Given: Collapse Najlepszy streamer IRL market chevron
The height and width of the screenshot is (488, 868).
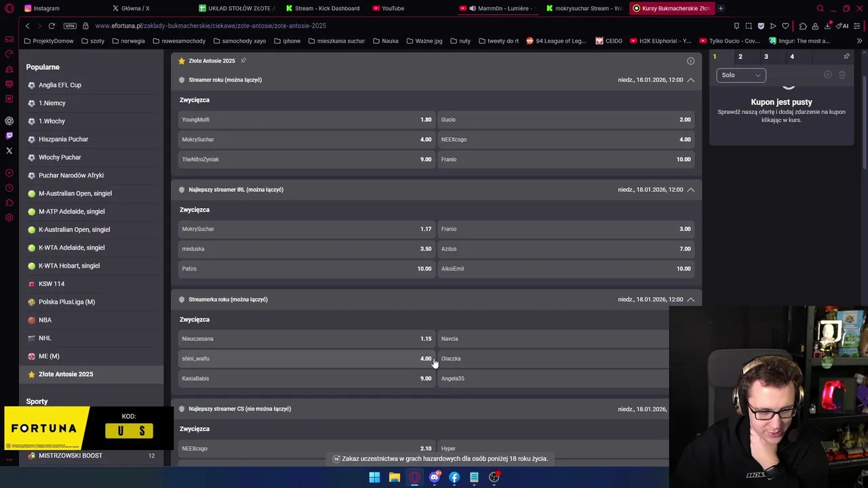Looking at the screenshot, I should click(x=690, y=190).
